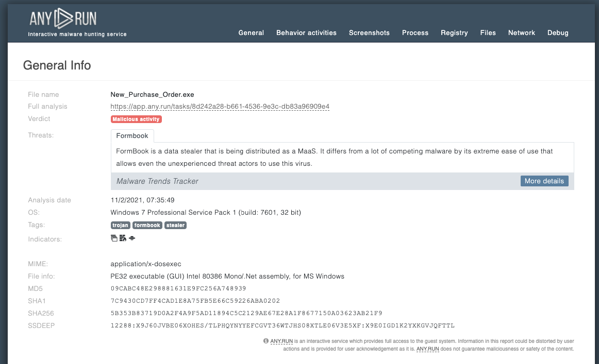This screenshot has width=599, height=364.
Task: Open the General section
Action: point(251,33)
